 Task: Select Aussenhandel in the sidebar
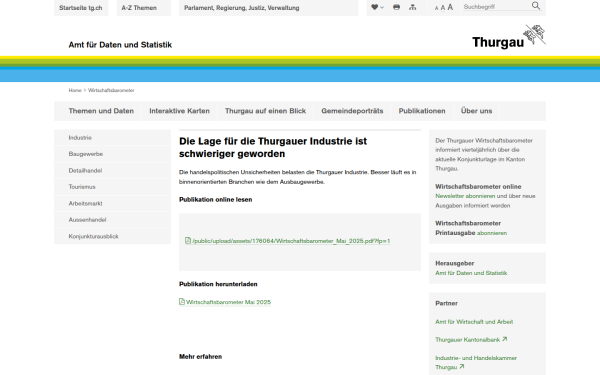point(112,220)
